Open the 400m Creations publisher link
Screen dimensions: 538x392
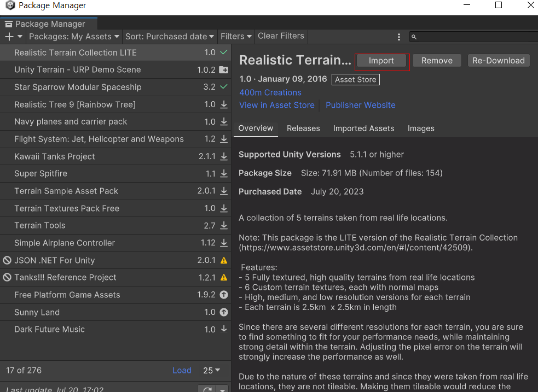click(x=270, y=92)
